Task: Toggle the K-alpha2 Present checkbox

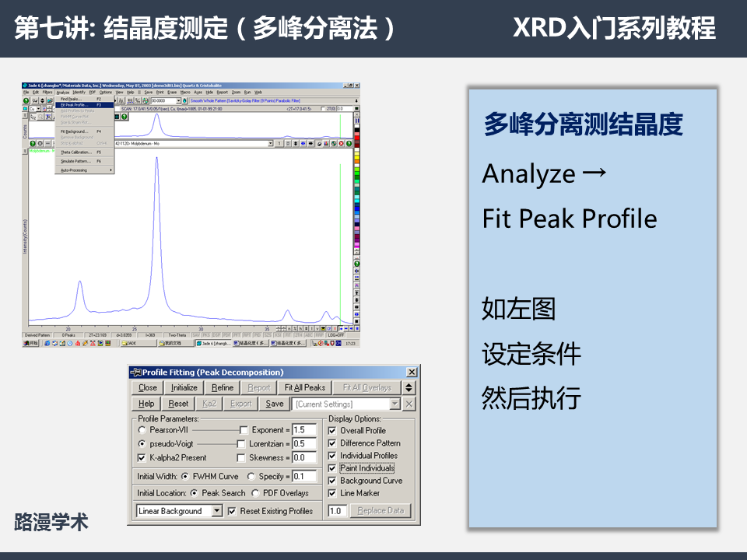Action: coord(142,457)
